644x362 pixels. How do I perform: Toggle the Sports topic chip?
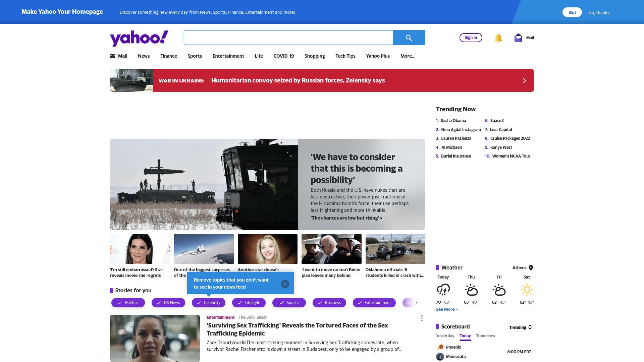point(289,303)
